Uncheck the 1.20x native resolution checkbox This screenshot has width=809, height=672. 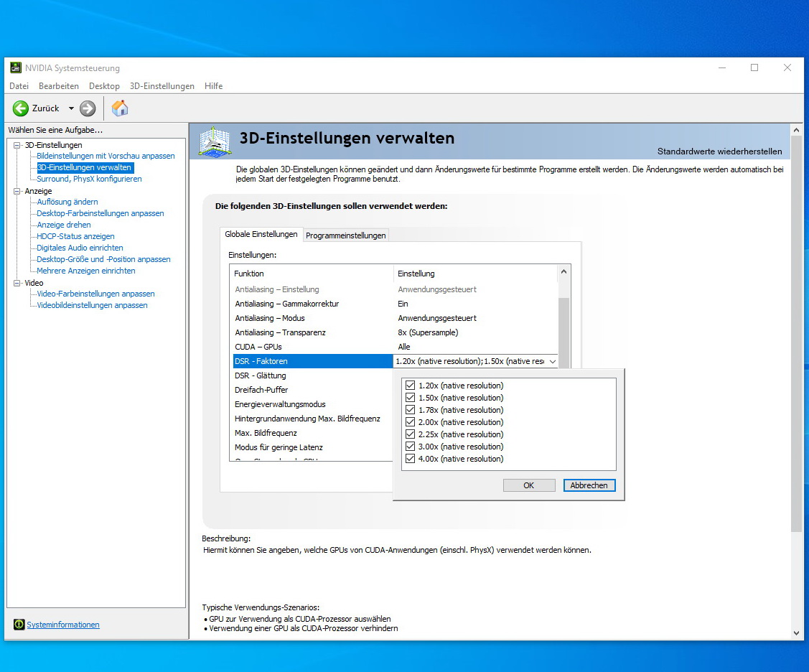coord(411,386)
